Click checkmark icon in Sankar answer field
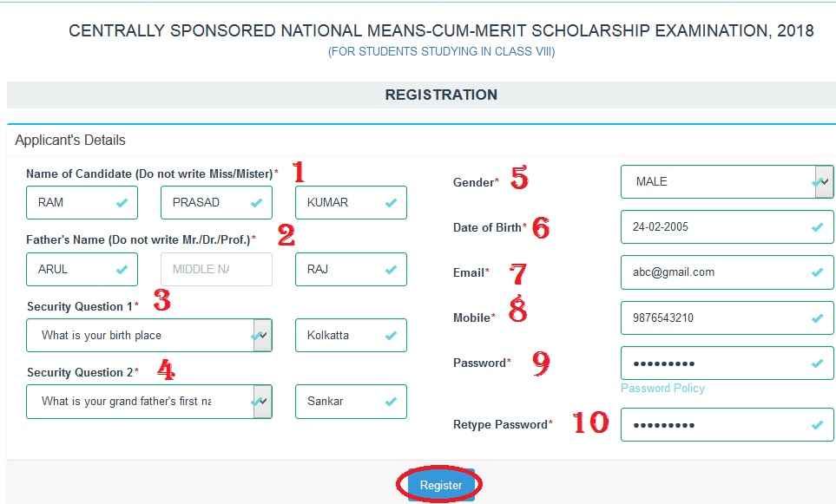This screenshot has height=504, width=836. pos(392,401)
